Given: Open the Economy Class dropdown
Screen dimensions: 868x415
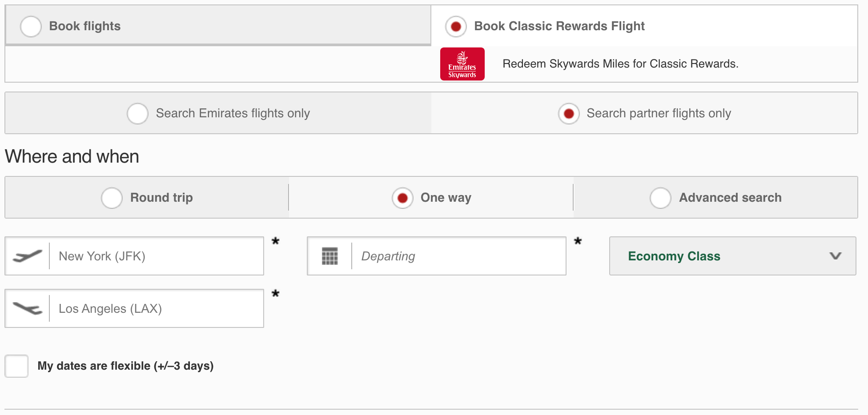Looking at the screenshot, I should (x=732, y=256).
